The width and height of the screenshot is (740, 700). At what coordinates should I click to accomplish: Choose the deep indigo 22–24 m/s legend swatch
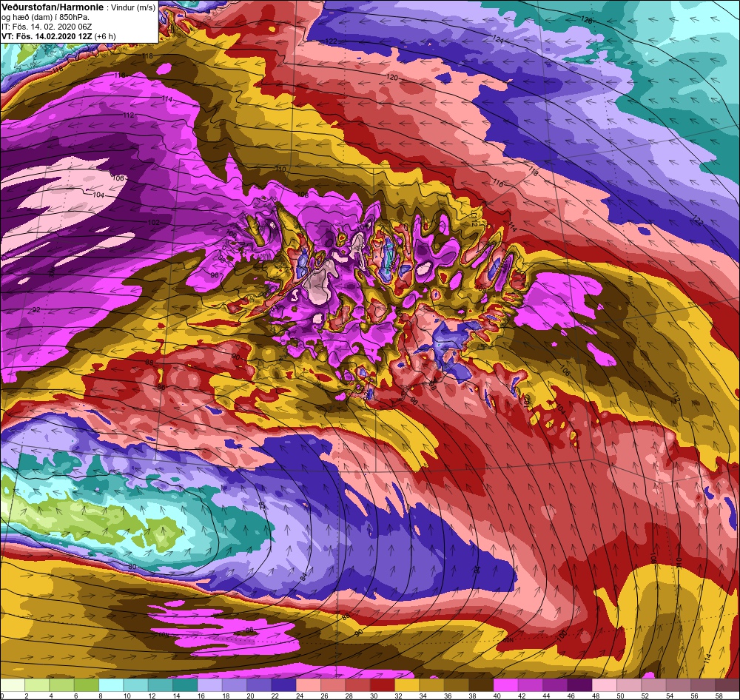[283, 684]
